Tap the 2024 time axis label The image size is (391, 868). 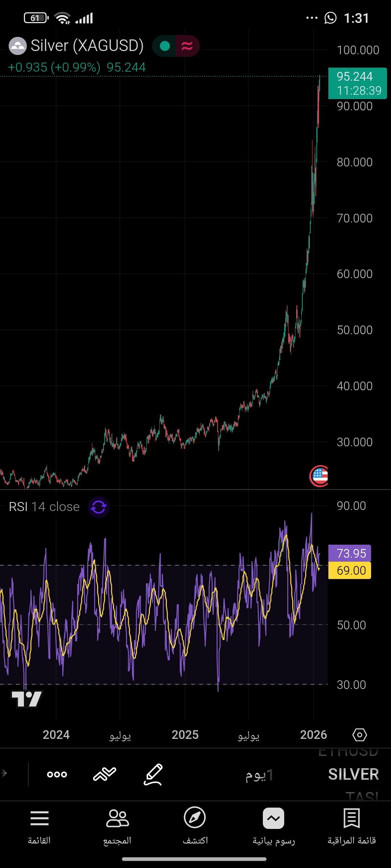pos(56,735)
